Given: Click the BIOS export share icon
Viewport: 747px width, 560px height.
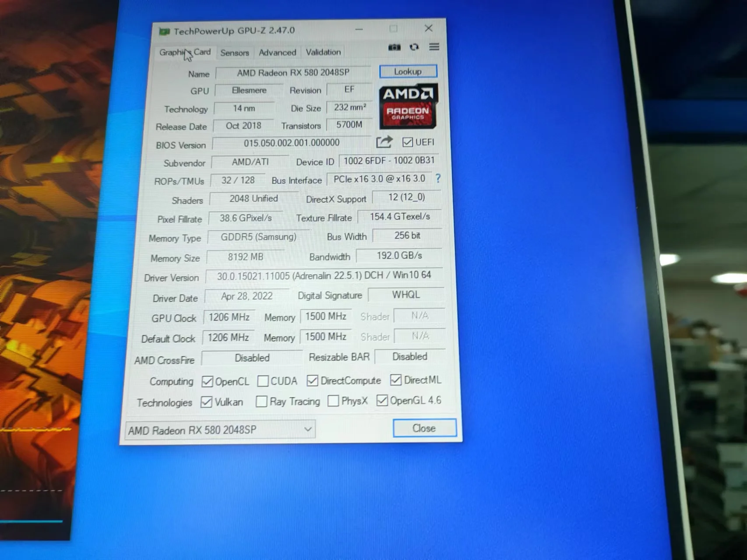Looking at the screenshot, I should (x=384, y=142).
